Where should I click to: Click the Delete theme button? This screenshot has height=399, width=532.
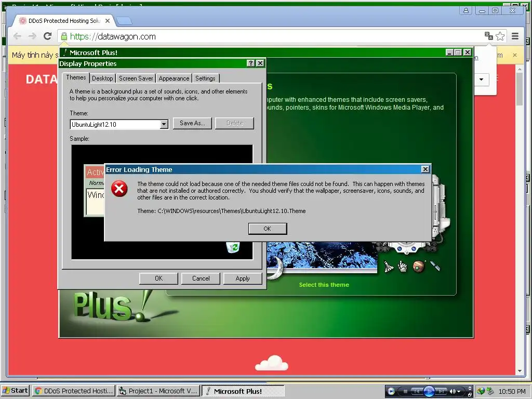[x=234, y=123]
